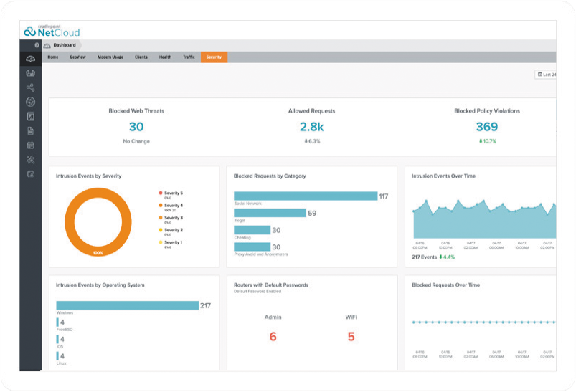Click the Social Network bar in chart
Screen dimensions: 576x392
(x=306, y=196)
